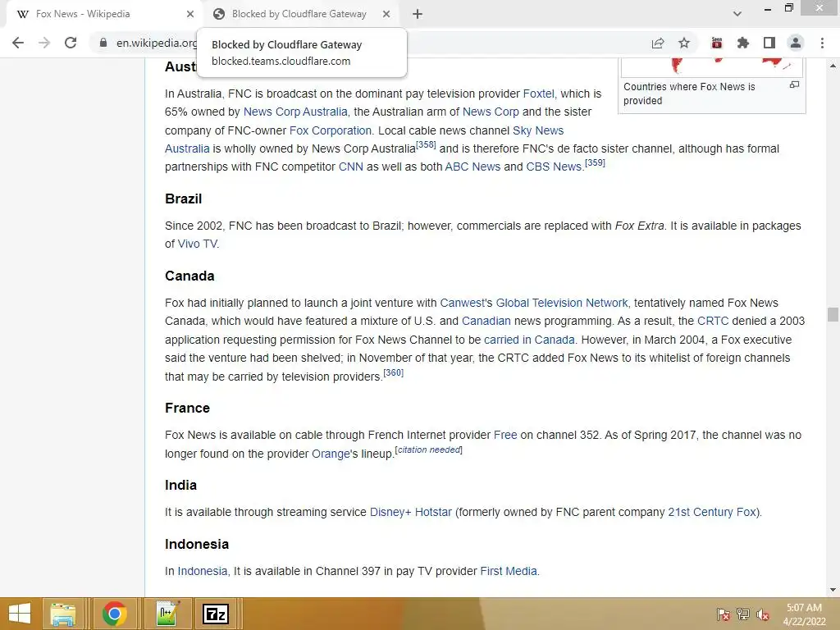
Task: Click the network tray icon
Action: (x=743, y=614)
